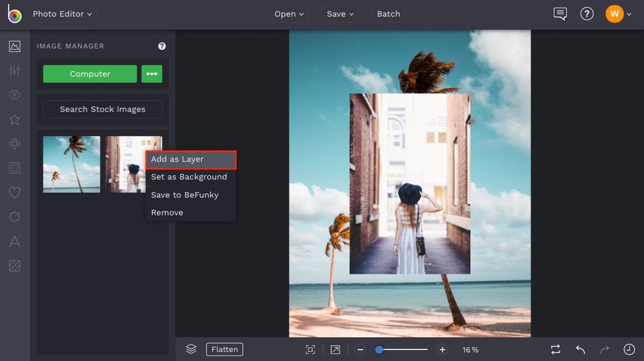This screenshot has width=644, height=361.
Task: Choose Add as Layer
Action: tap(191, 160)
